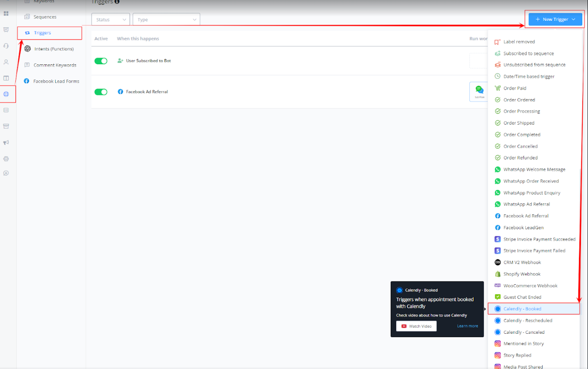Open the settings gear icon in sidebar
The image size is (588, 369).
(6, 159)
